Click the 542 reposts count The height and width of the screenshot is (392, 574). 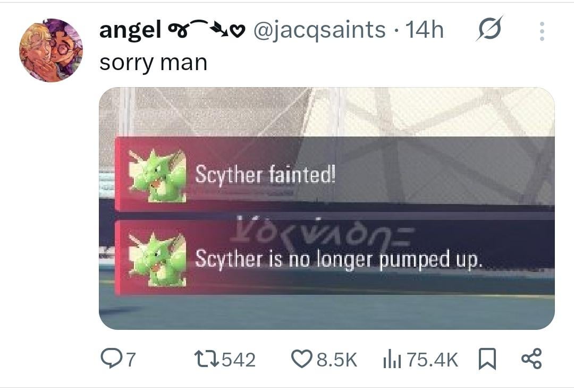coord(239,360)
